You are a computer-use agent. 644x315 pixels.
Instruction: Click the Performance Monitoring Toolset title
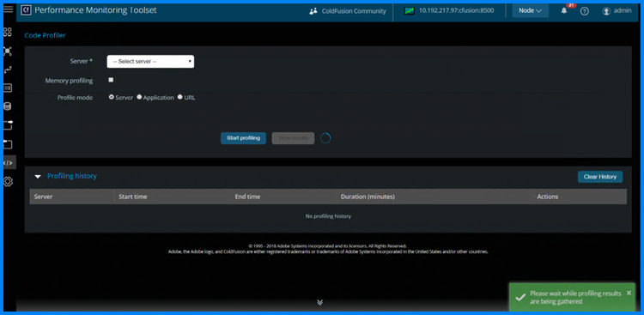click(95, 10)
